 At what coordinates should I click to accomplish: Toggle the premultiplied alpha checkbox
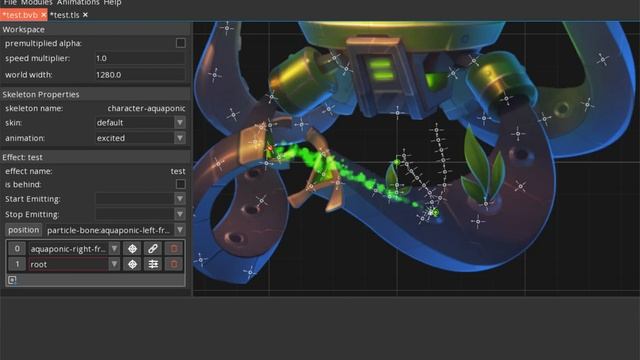180,43
